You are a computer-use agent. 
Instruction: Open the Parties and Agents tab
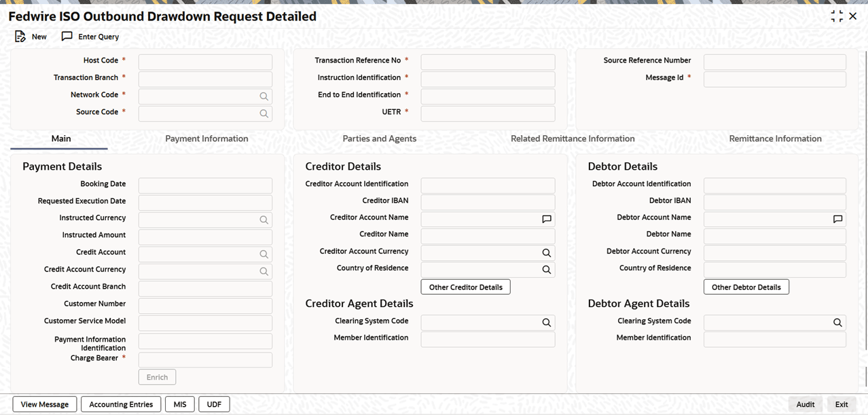pyautogui.click(x=380, y=139)
